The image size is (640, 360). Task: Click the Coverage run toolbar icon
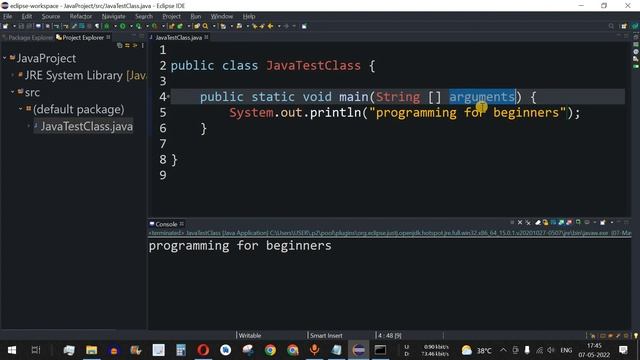139,26
